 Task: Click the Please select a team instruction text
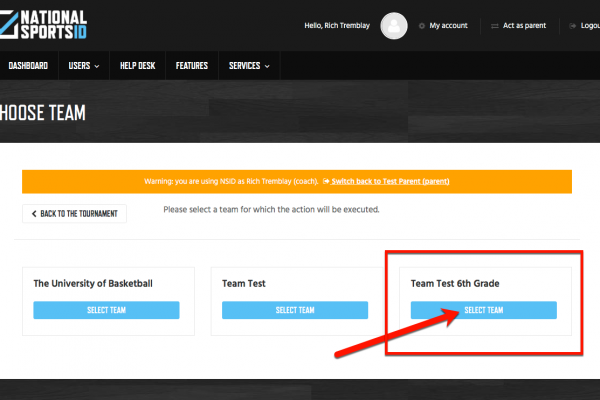pyautogui.click(x=271, y=210)
